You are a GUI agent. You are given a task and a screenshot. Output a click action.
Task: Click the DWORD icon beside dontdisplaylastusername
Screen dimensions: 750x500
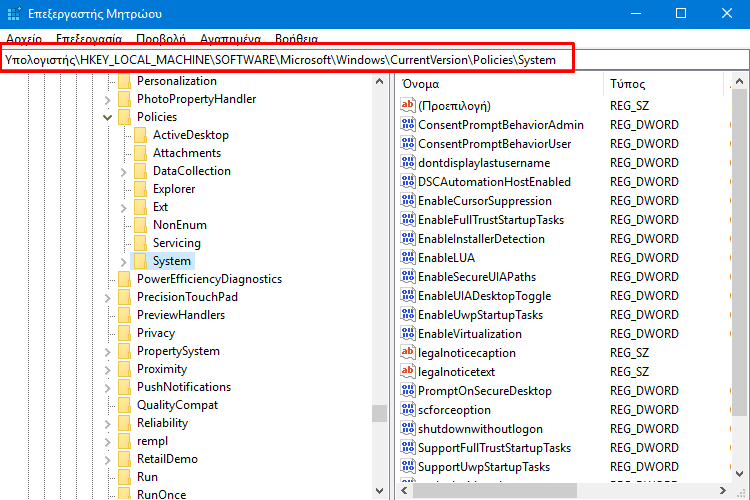tap(408, 163)
